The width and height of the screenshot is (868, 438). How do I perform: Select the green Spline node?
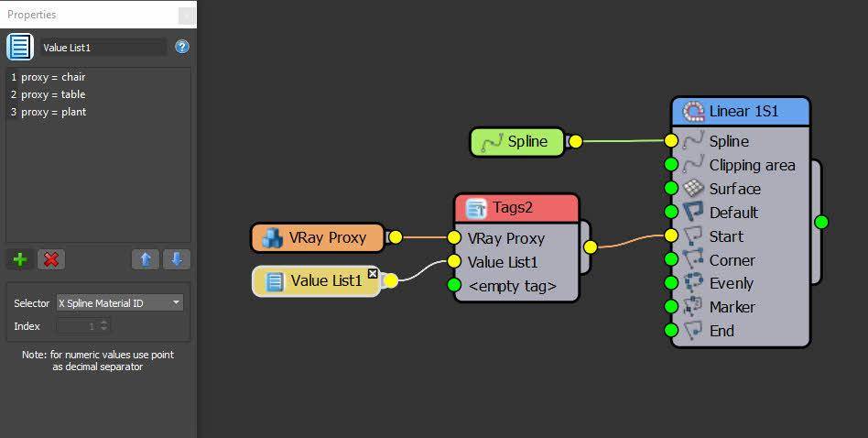[517, 141]
